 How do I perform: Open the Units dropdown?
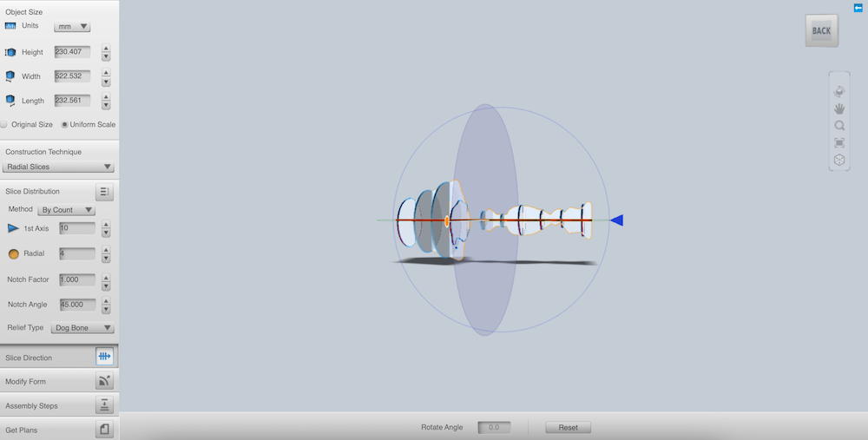72,27
